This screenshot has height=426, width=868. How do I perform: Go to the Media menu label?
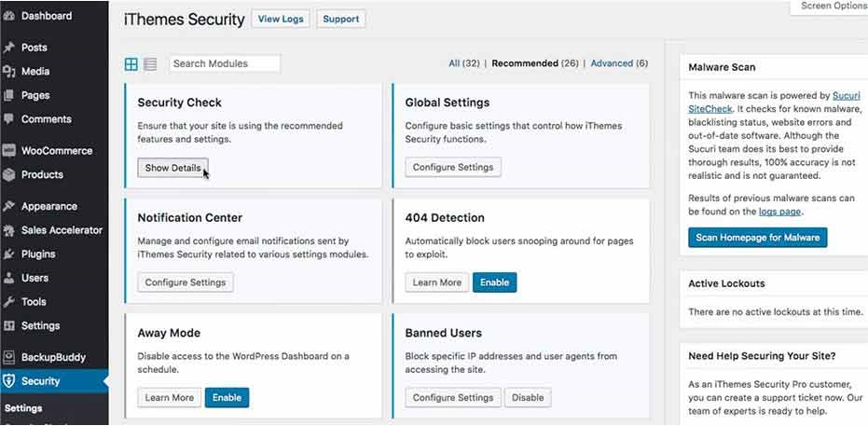[x=35, y=72]
